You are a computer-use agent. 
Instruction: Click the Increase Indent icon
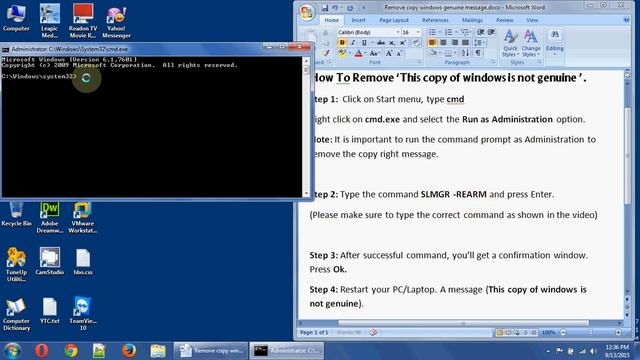pos(491,32)
